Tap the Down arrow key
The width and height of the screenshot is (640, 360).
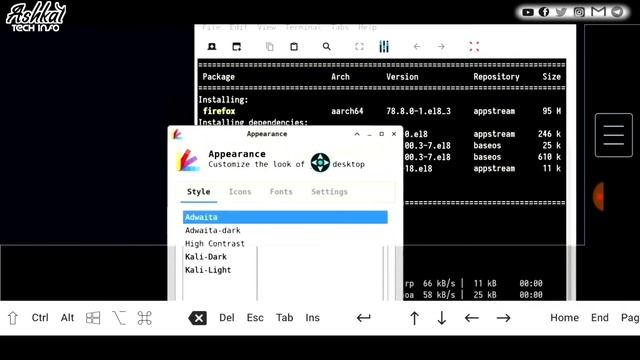click(442, 318)
